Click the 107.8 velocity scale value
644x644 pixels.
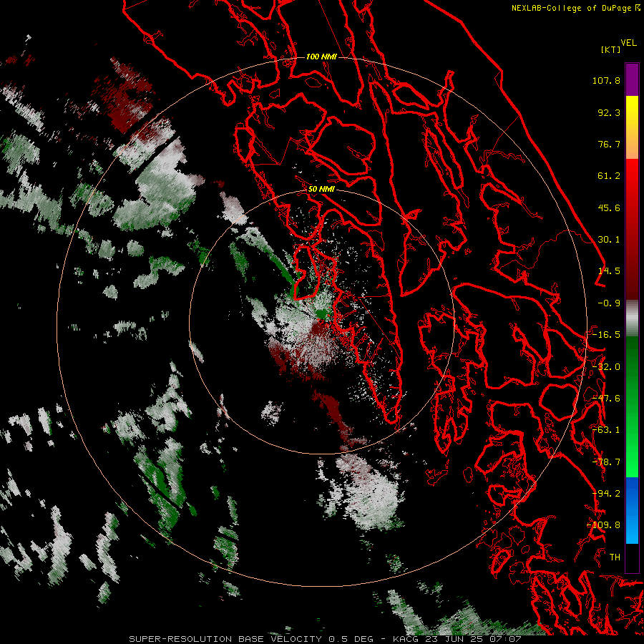pyautogui.click(x=606, y=80)
